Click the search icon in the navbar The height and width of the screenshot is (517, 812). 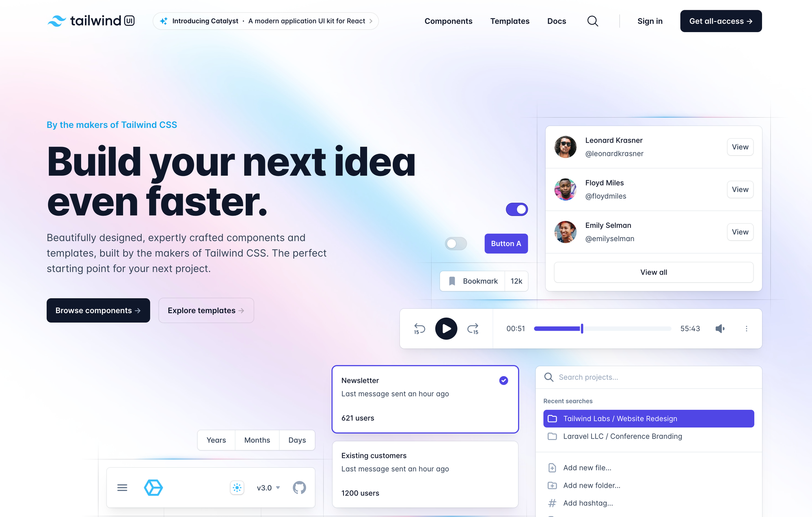click(x=592, y=21)
